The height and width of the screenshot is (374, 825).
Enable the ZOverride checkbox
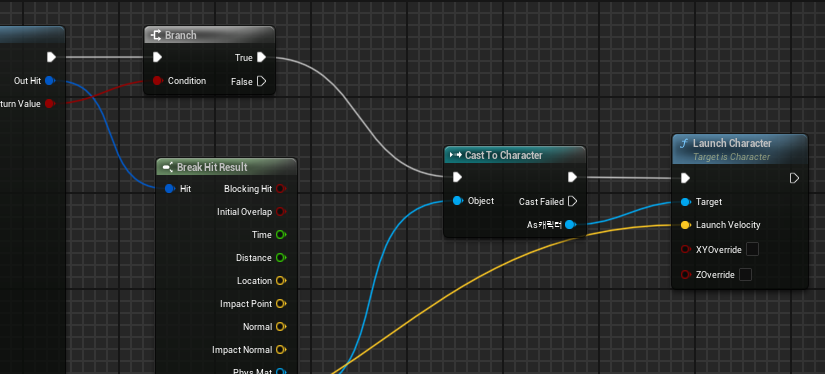click(x=745, y=274)
